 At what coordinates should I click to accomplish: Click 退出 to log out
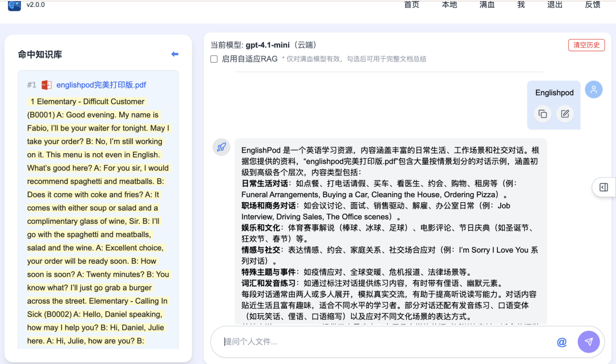(555, 5)
